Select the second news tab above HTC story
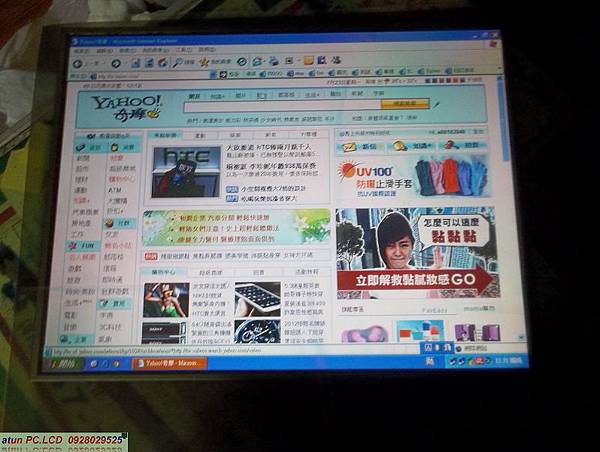 tap(200, 135)
